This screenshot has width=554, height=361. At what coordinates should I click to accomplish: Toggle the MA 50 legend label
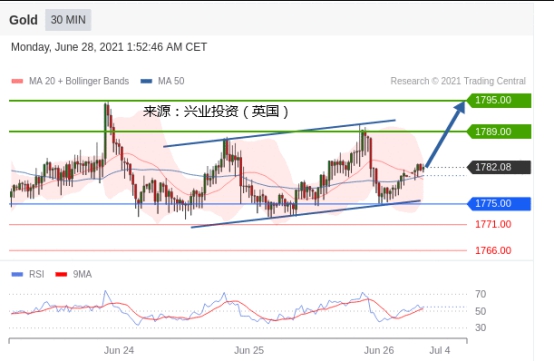point(171,81)
